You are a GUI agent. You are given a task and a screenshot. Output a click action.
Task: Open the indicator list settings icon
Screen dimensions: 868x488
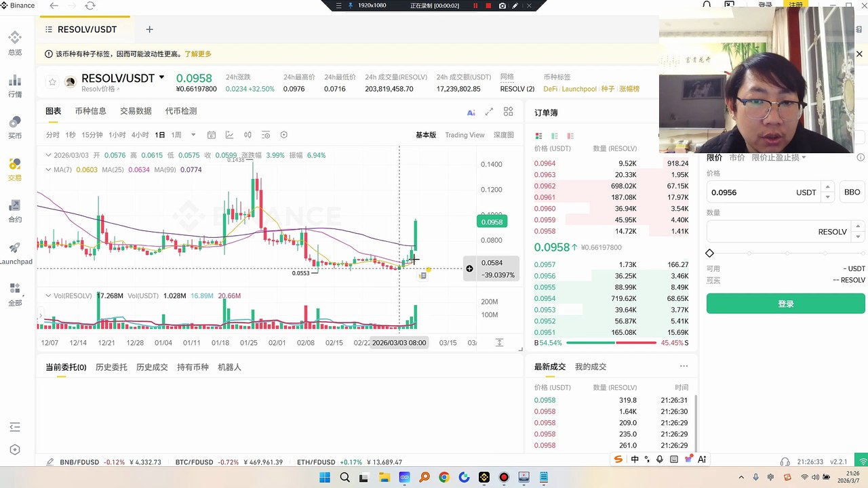266,135
